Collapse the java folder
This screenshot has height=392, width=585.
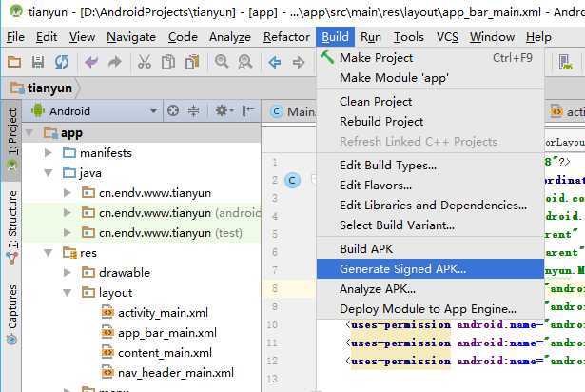click(x=49, y=173)
